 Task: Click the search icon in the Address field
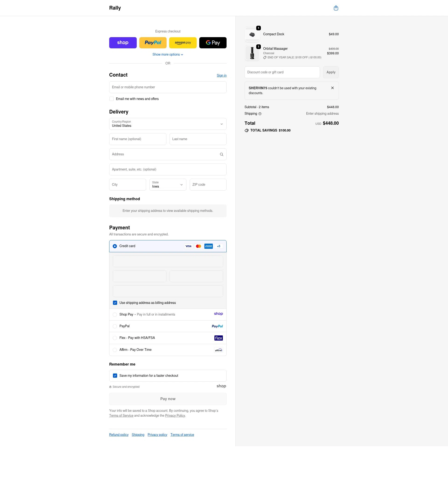pos(221,154)
